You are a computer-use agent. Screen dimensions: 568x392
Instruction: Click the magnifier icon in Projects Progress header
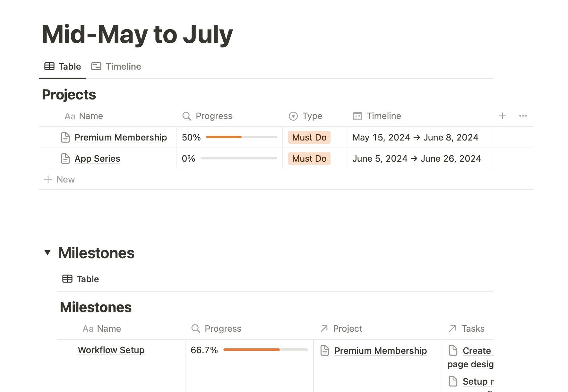pos(186,116)
